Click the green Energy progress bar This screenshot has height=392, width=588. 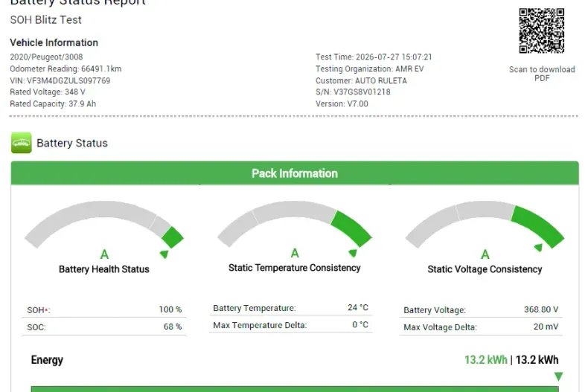(295, 389)
